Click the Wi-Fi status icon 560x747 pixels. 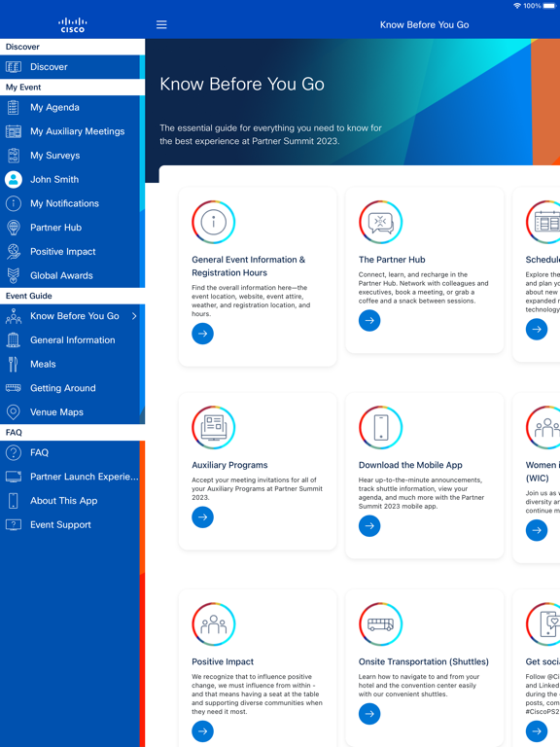517,6
